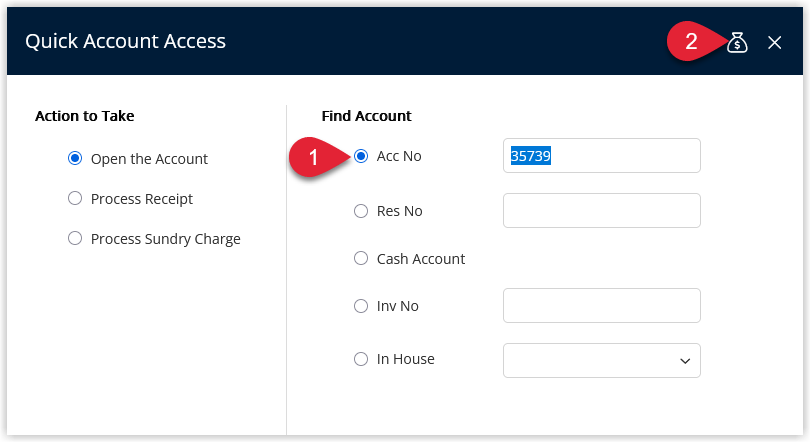Click the money bag quick access icon

(x=737, y=42)
